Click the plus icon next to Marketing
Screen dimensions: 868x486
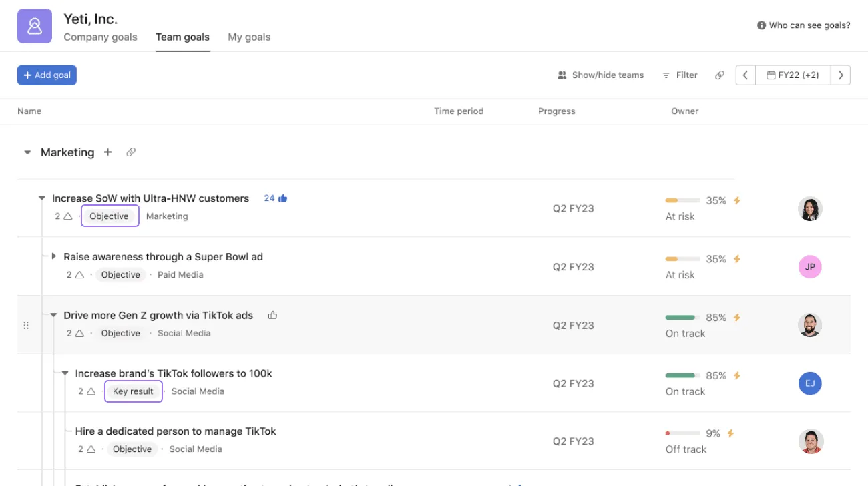107,152
